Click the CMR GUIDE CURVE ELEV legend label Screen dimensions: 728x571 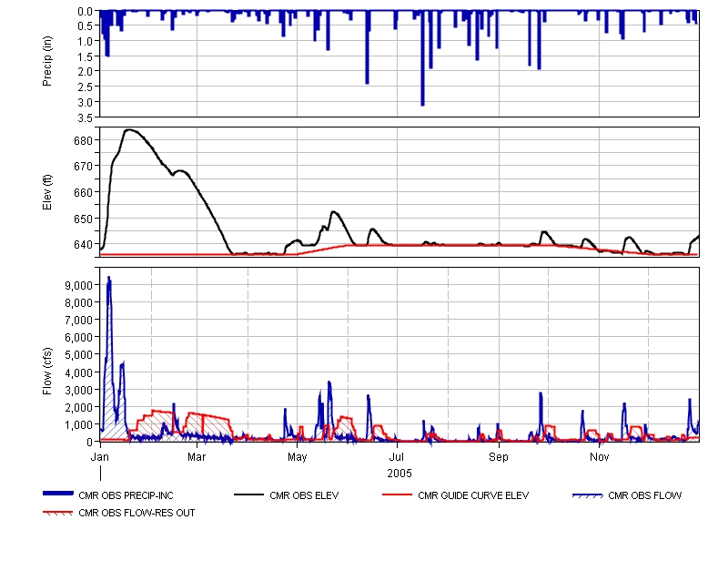point(473,495)
